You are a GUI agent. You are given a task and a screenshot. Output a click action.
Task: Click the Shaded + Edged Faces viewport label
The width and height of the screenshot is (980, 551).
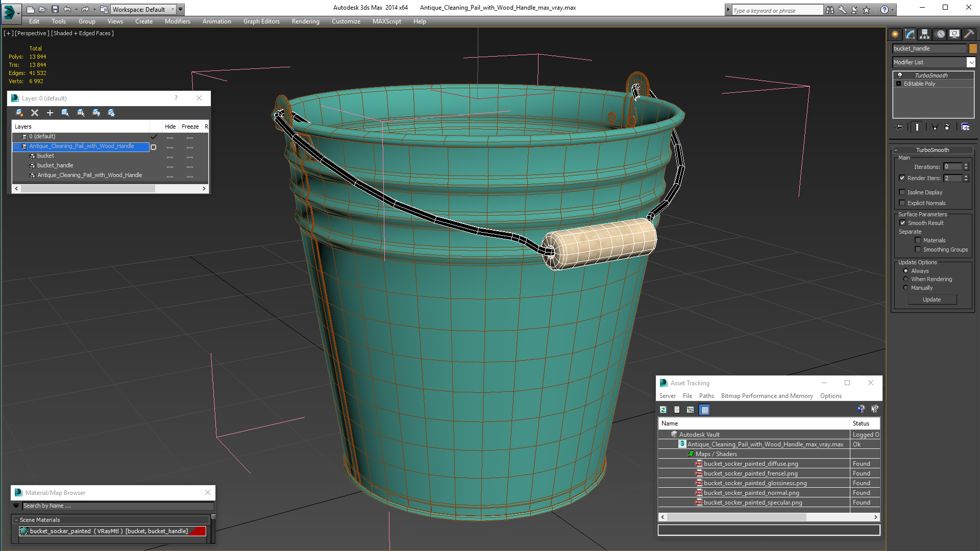[x=83, y=33]
